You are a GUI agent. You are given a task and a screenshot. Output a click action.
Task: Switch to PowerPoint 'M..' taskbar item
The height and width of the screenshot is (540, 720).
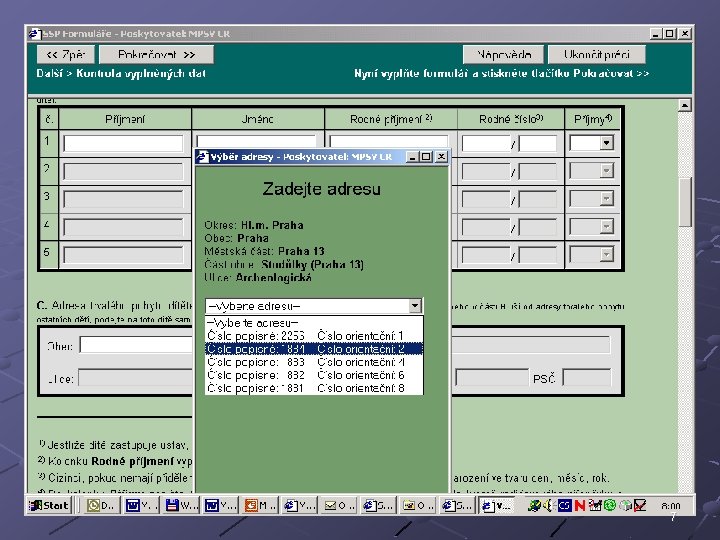[x=259, y=506]
